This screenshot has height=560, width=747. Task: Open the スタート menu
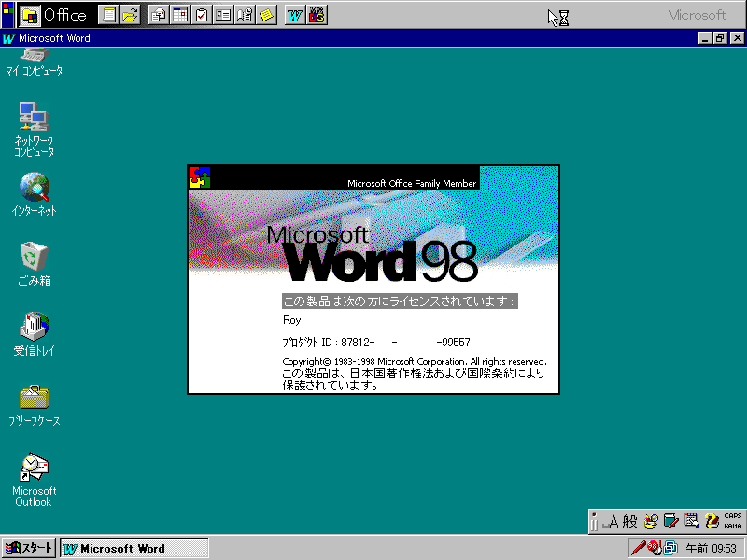point(28,548)
